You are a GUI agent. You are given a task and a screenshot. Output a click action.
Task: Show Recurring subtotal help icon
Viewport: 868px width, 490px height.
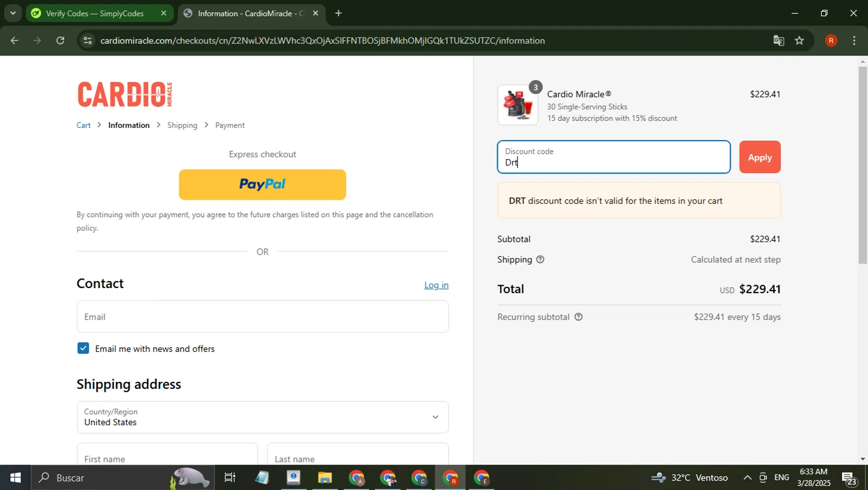pos(578,317)
